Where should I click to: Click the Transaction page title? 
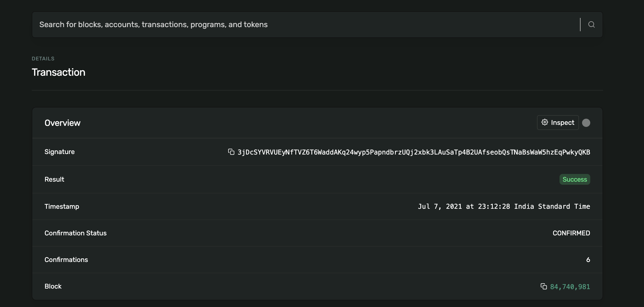click(58, 72)
